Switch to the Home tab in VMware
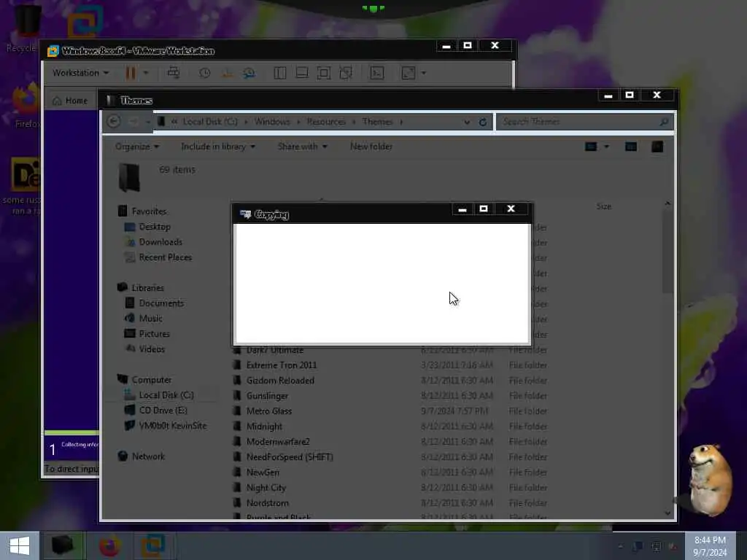747x560 pixels. pos(71,101)
